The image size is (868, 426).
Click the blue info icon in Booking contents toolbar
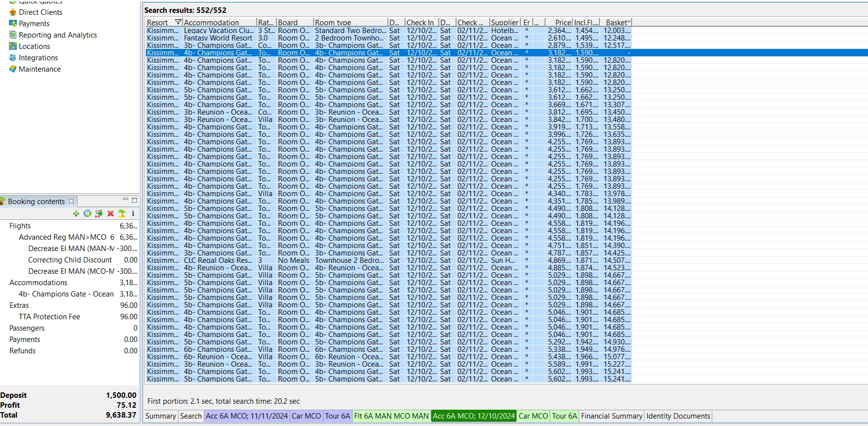point(133,213)
